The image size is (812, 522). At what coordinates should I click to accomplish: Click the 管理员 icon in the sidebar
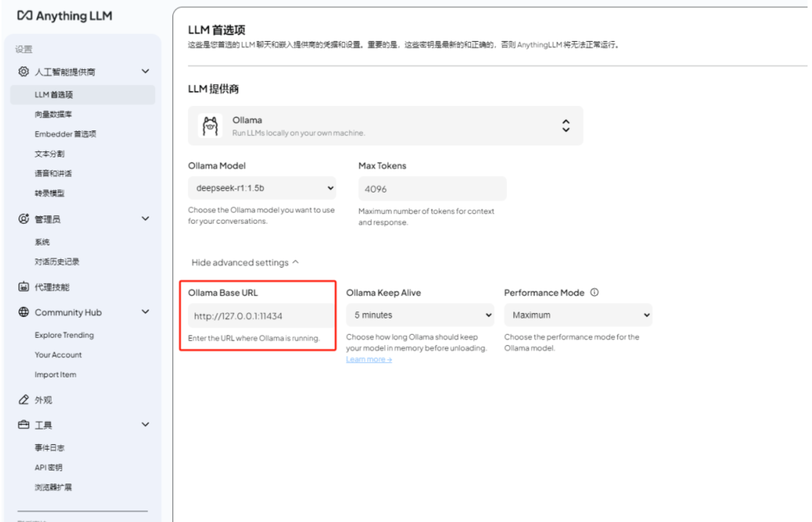[23, 220]
